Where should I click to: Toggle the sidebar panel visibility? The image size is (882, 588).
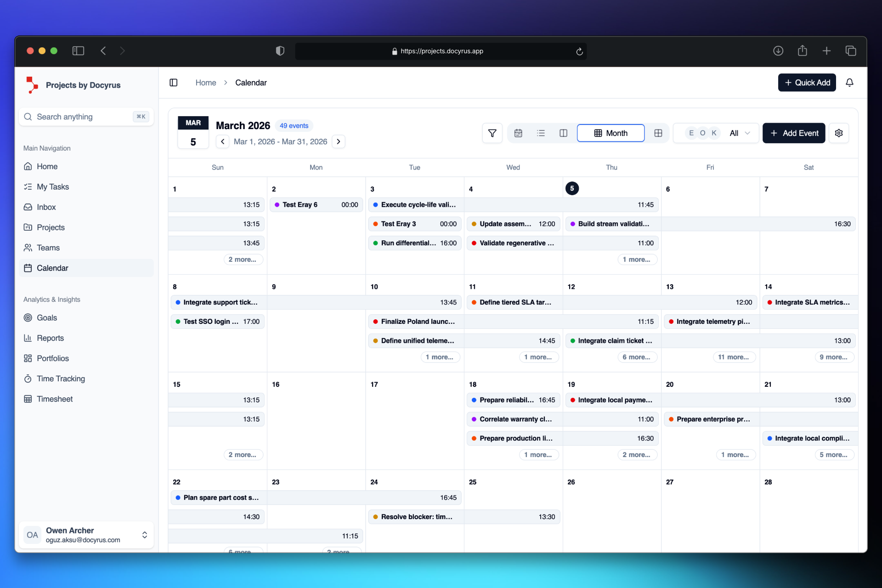(174, 82)
